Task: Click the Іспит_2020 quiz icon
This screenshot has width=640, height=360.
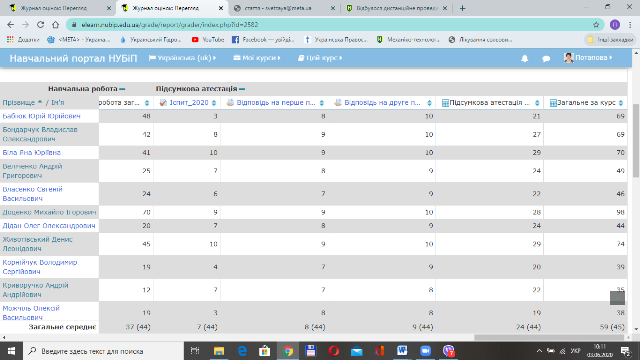Action: 163,103
